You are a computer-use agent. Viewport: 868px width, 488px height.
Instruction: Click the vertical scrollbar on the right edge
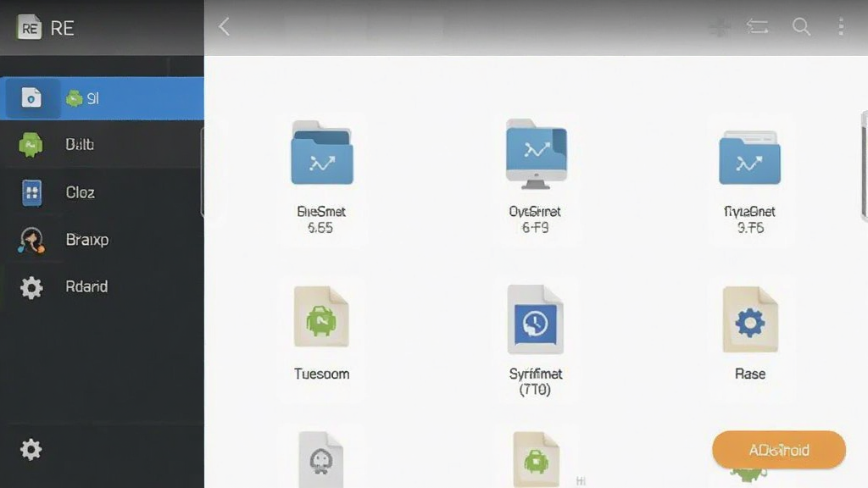(x=864, y=166)
